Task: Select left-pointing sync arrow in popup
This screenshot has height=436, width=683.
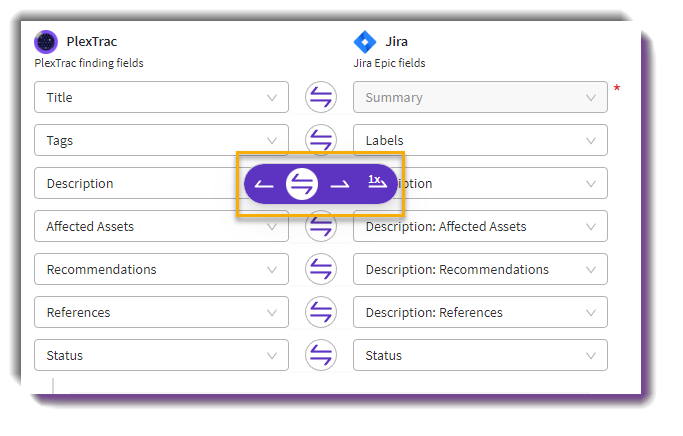Action: pos(264,184)
